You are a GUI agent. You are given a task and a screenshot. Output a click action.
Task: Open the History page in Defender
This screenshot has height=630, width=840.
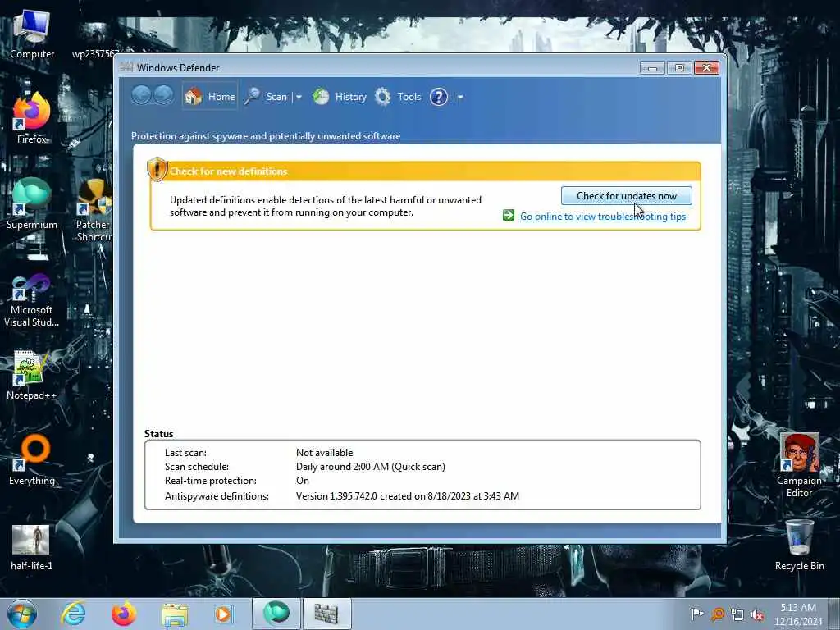pyautogui.click(x=340, y=97)
